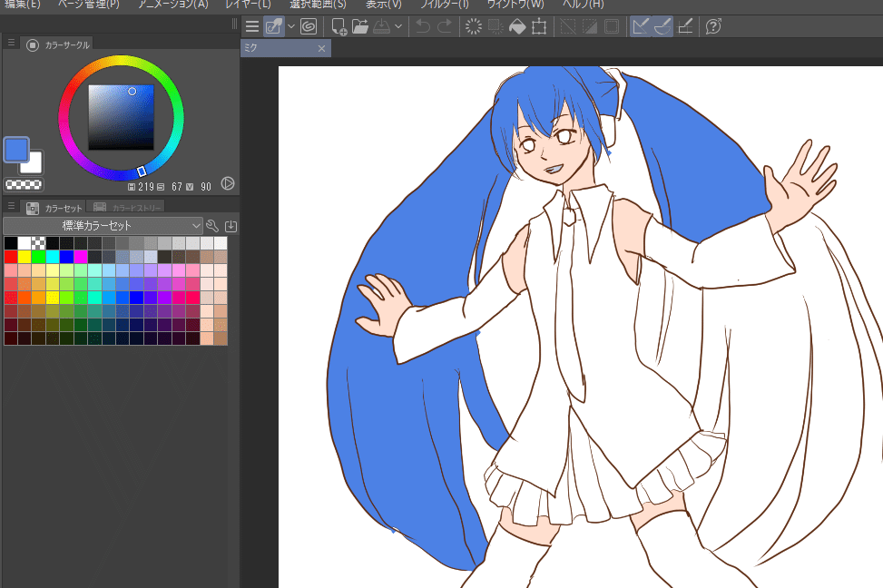Click the wrench edit color set icon

click(x=212, y=226)
